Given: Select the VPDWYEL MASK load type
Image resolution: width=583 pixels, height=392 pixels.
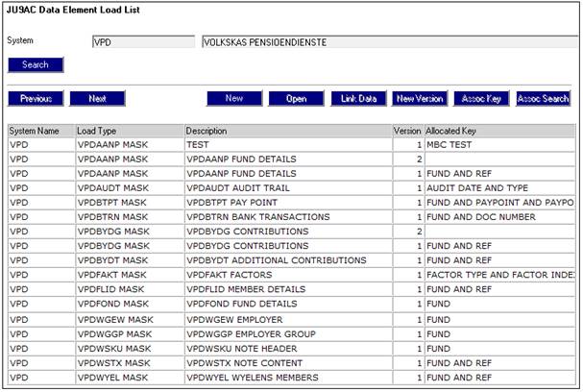Looking at the screenshot, I should pyautogui.click(x=130, y=378).
